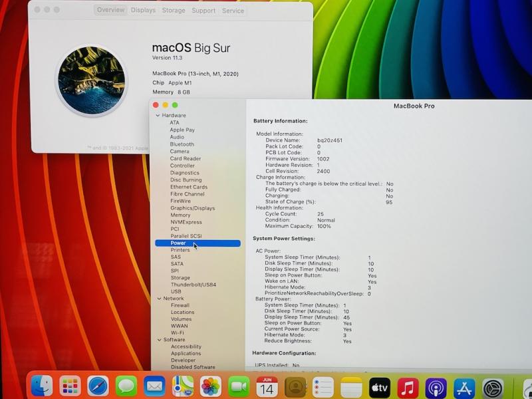Click the Big Sur wallpaper image in About window
The image size is (532, 399).
92,80
